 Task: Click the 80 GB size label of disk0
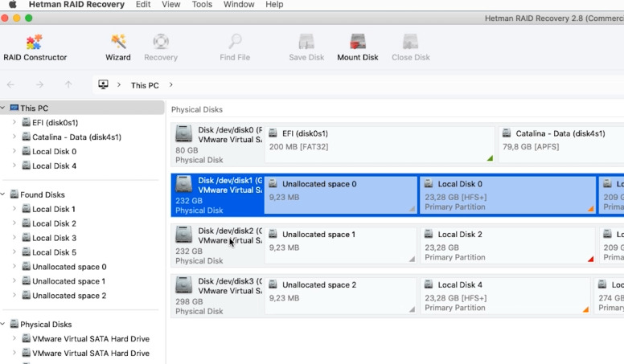tap(187, 150)
